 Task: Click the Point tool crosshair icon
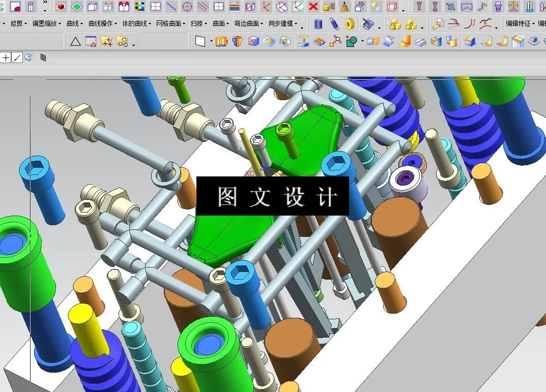click(187, 7)
